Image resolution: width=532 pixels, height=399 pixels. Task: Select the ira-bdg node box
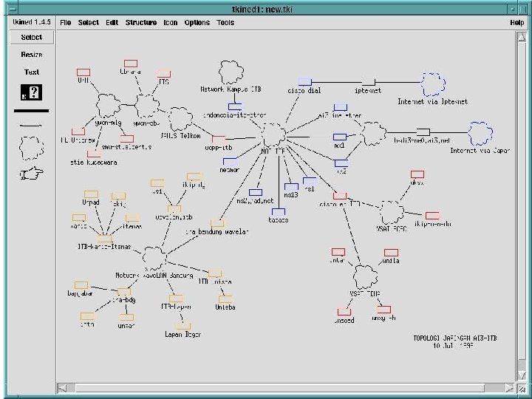point(124,292)
